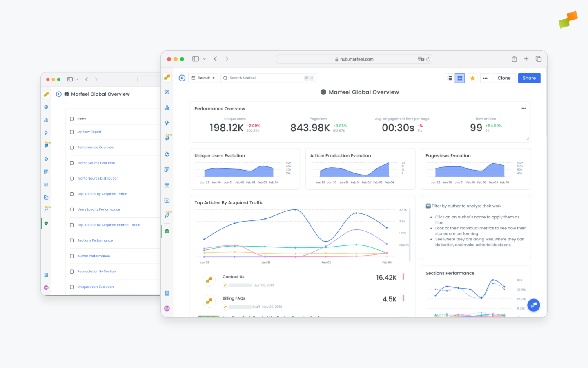Click the compass icon in the front window sidebar

click(167, 92)
